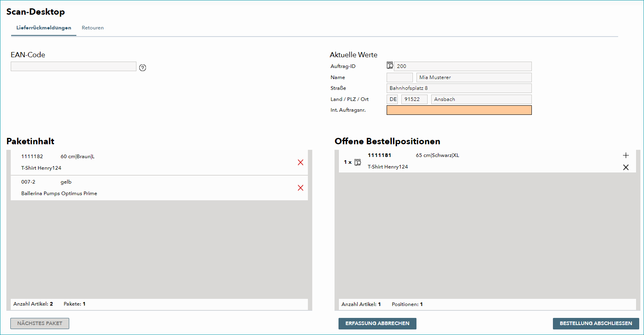Click the help icon next to EAN-Code field

(143, 68)
